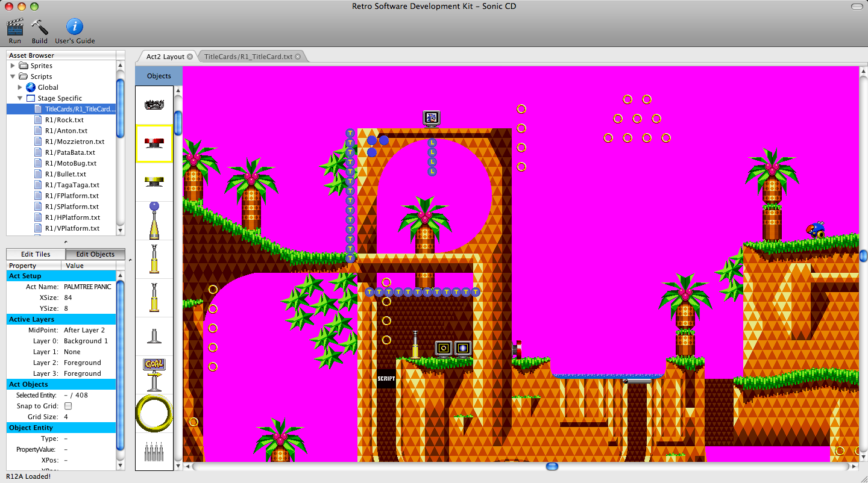Click the object palette scrollbar thumb

[178, 123]
